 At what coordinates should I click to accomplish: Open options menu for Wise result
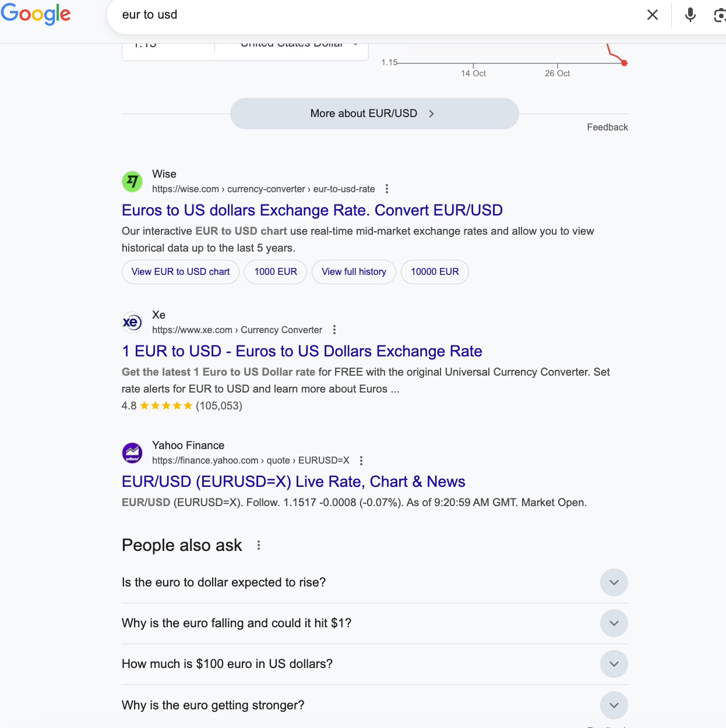(387, 189)
